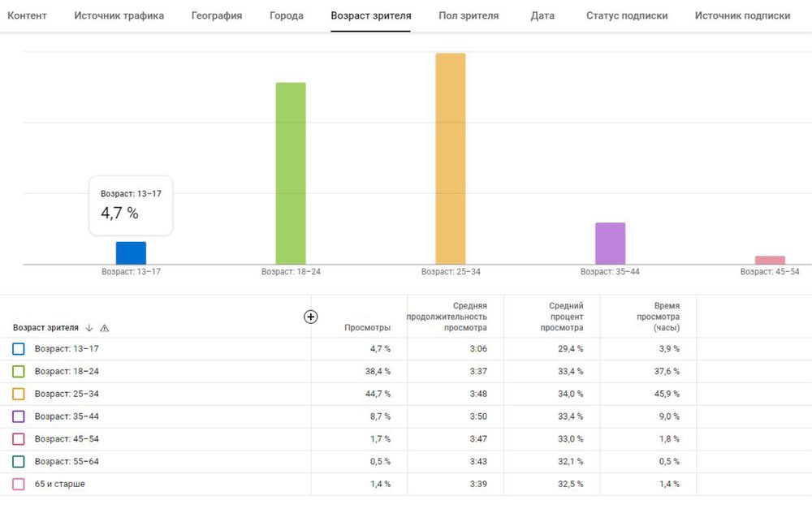
Task: Toggle the 65 и старше checkbox
Action: tap(19, 484)
